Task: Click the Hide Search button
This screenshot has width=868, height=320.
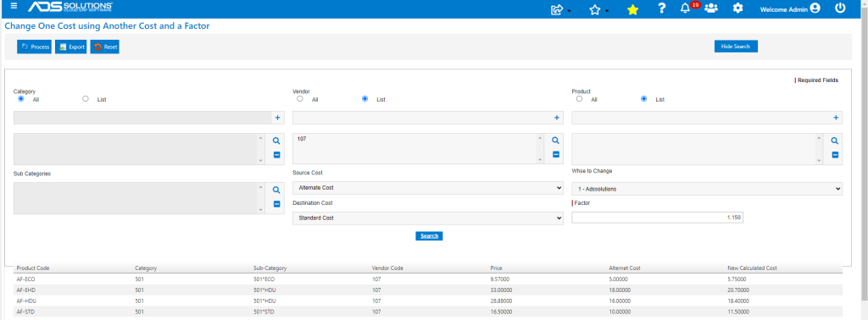Action: 736,47
